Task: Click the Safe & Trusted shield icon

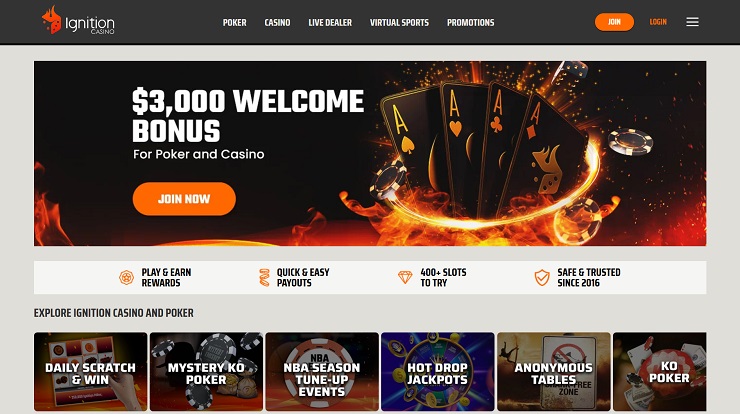Action: (542, 278)
